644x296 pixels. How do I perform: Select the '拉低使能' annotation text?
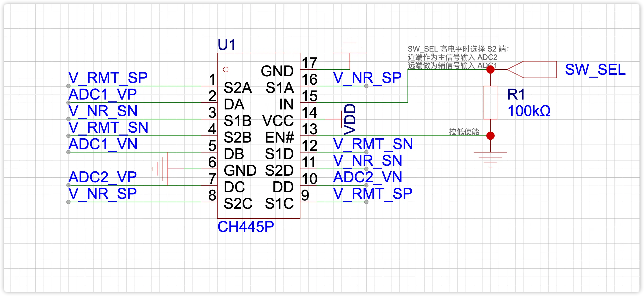[x=464, y=131]
